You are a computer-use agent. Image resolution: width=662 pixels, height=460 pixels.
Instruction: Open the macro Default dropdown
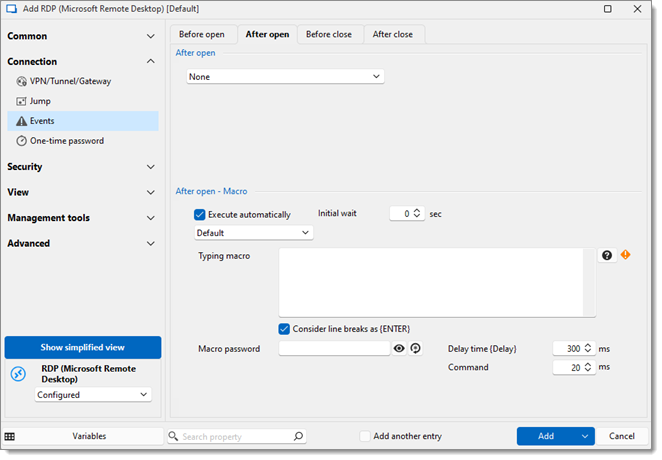pos(254,233)
